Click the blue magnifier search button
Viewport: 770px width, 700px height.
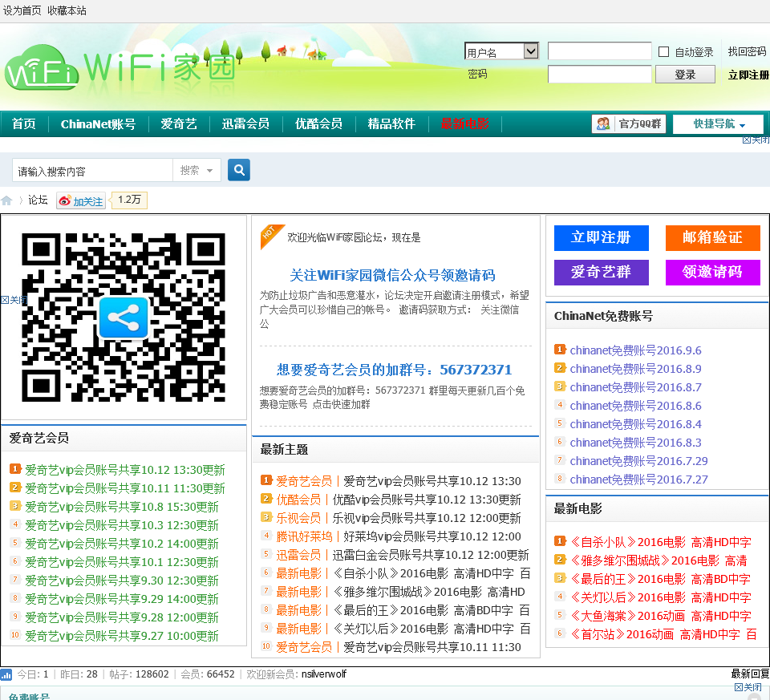[x=239, y=170]
